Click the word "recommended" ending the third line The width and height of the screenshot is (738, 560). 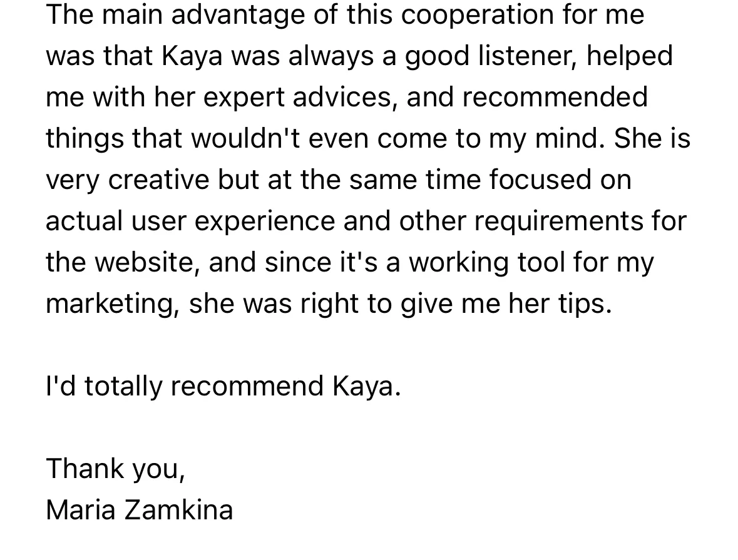point(555,97)
